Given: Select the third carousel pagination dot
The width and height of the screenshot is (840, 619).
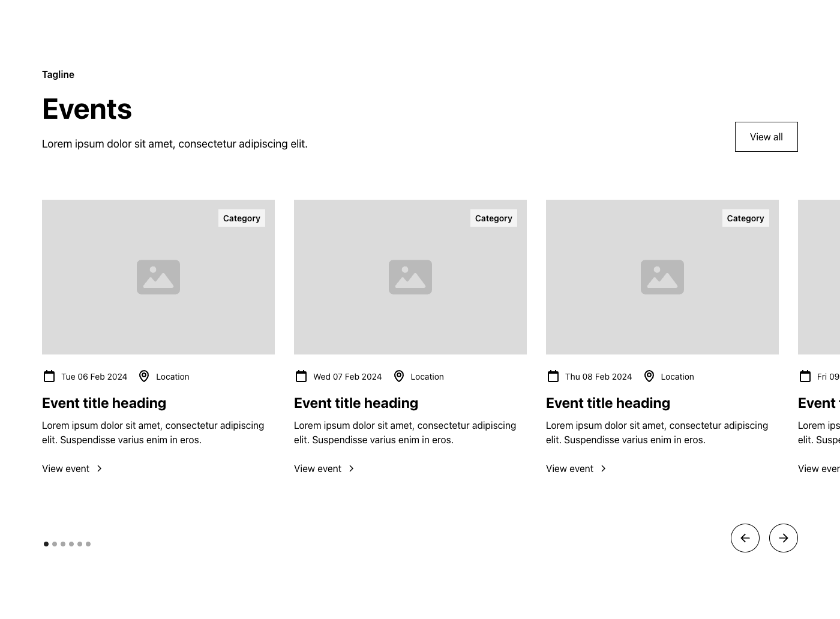Looking at the screenshot, I should [x=63, y=544].
